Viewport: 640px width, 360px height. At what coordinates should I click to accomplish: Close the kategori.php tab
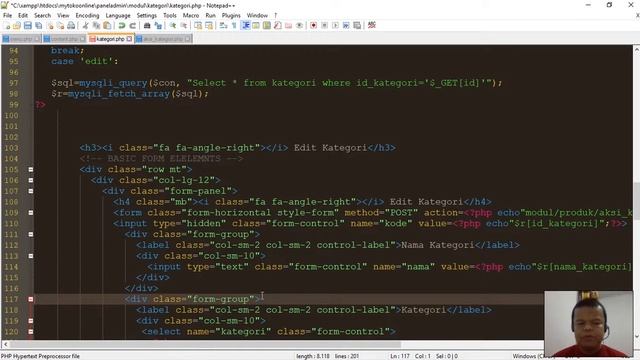129,39
